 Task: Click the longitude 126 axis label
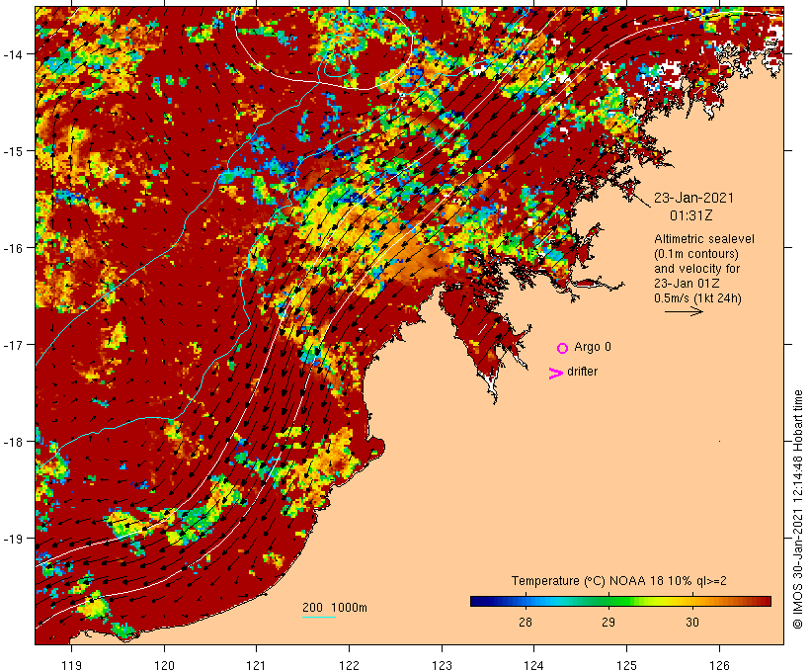[719, 666]
